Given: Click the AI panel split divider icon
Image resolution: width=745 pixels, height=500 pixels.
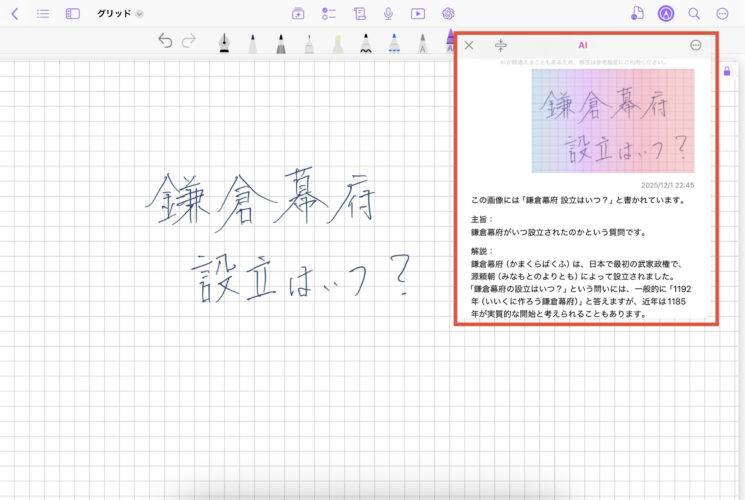Looking at the screenshot, I should pos(501,45).
